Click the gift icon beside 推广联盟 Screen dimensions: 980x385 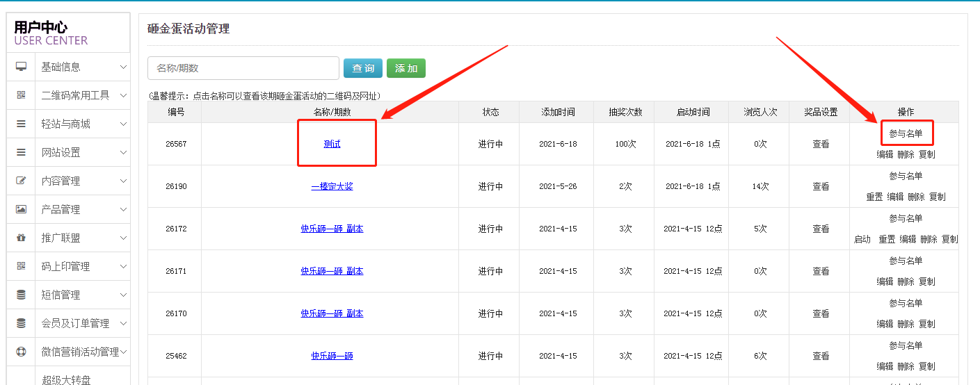(x=21, y=238)
